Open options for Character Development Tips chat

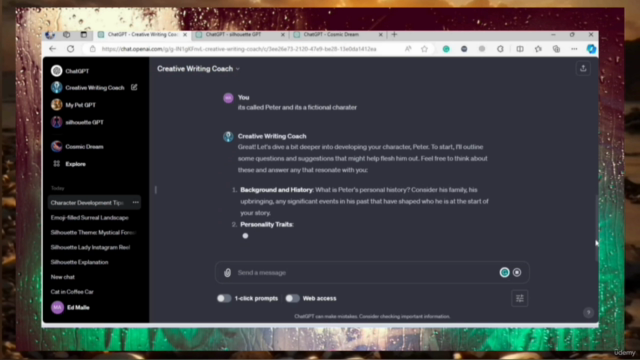point(136,202)
